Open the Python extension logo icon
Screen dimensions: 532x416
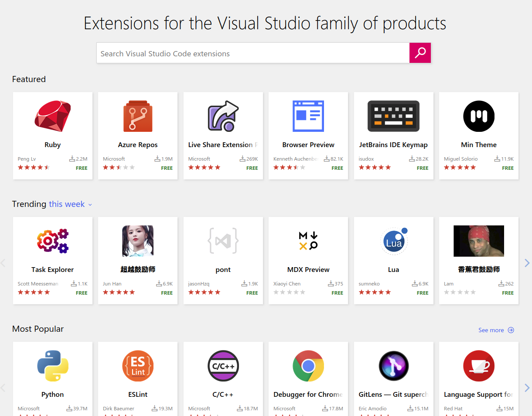[53, 366]
